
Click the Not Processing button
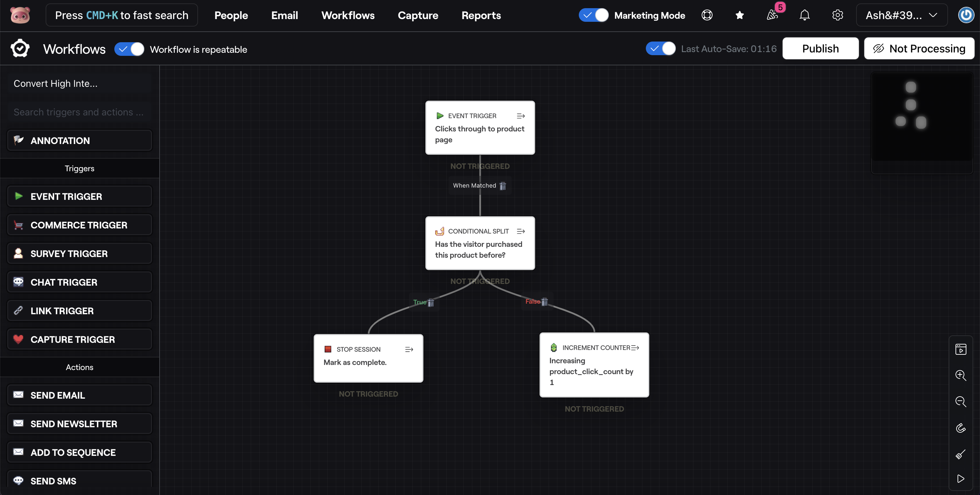(919, 49)
